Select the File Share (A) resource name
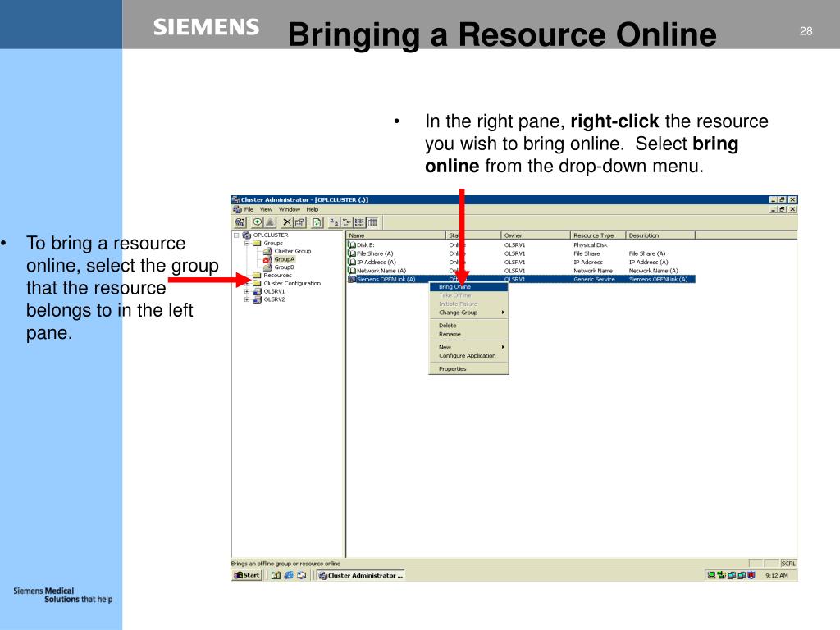840x630 pixels. tap(375, 254)
